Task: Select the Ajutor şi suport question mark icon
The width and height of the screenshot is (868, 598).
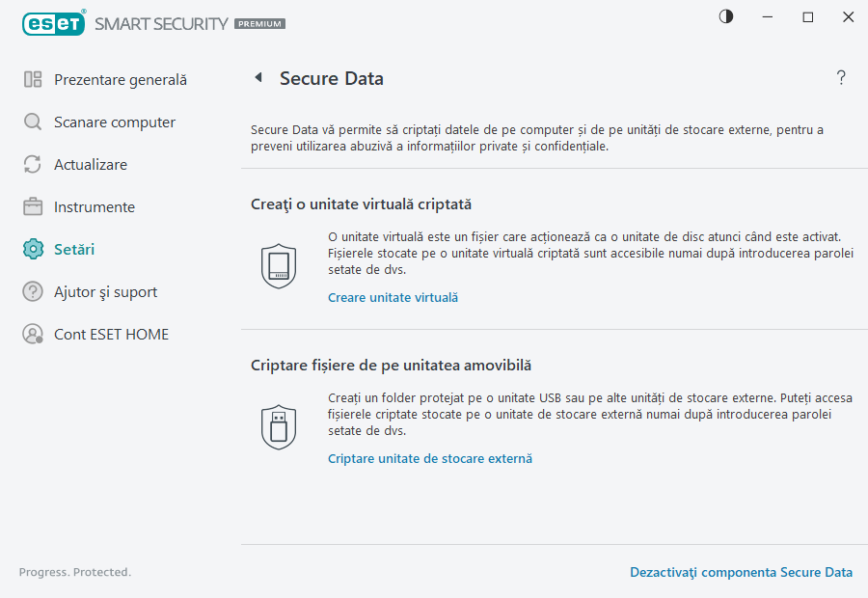Action: [x=31, y=291]
